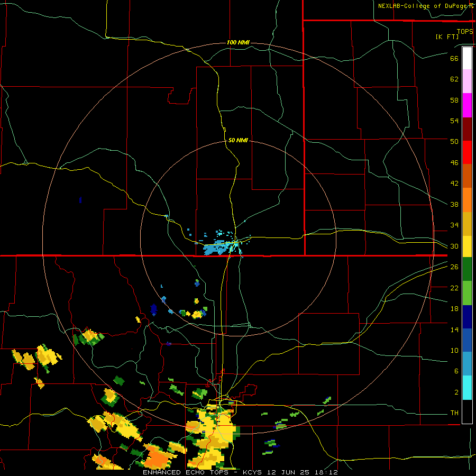Click the gold legend swatch

(x=467, y=223)
